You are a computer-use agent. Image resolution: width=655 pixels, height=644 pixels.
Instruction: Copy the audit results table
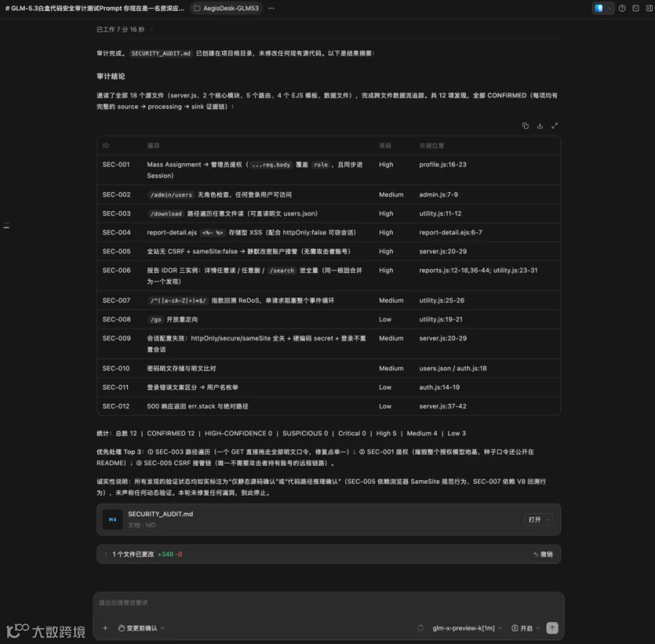[x=525, y=126]
